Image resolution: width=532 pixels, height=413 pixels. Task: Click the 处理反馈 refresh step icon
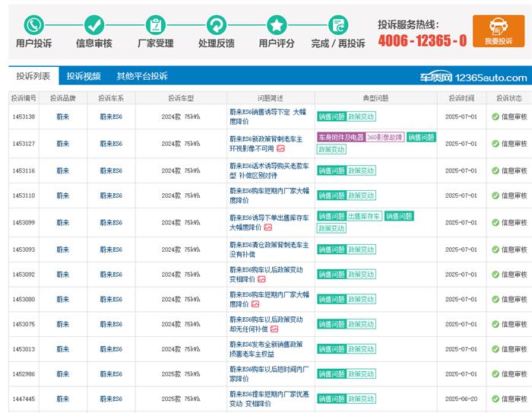point(217,25)
